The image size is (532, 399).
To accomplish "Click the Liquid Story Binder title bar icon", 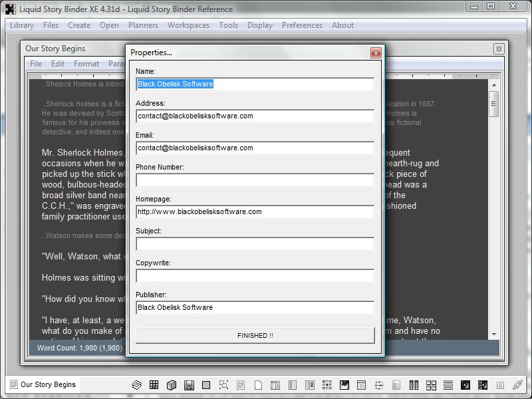I will [10, 9].
